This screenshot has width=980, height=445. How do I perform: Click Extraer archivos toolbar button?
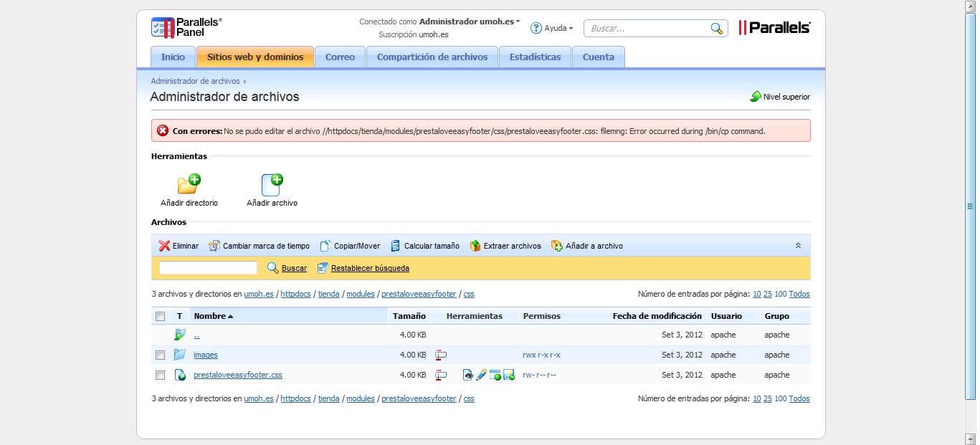505,246
